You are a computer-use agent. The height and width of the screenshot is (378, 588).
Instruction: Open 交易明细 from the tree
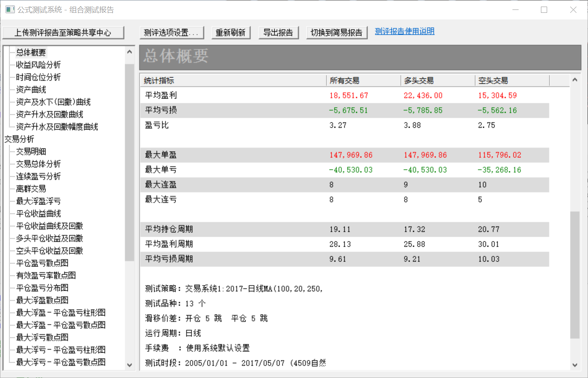[x=31, y=152]
